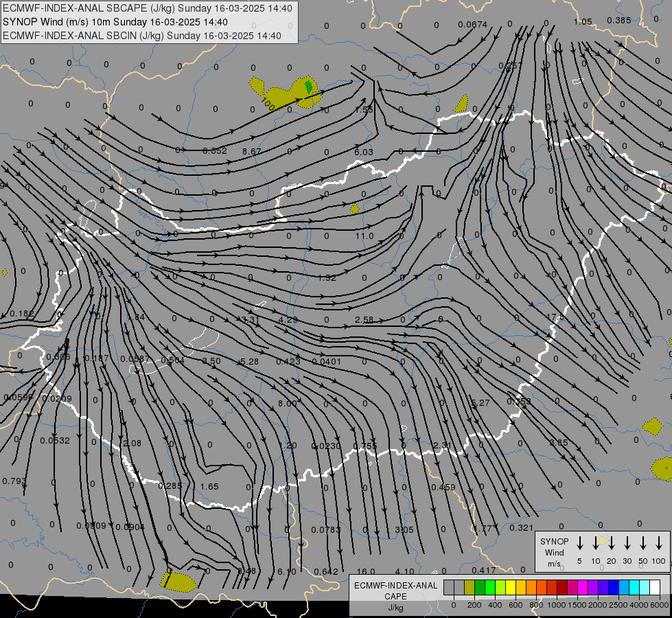This screenshot has width=672, height=618.
Task: Click the 0.0783 value on the map
Action: click(326, 529)
